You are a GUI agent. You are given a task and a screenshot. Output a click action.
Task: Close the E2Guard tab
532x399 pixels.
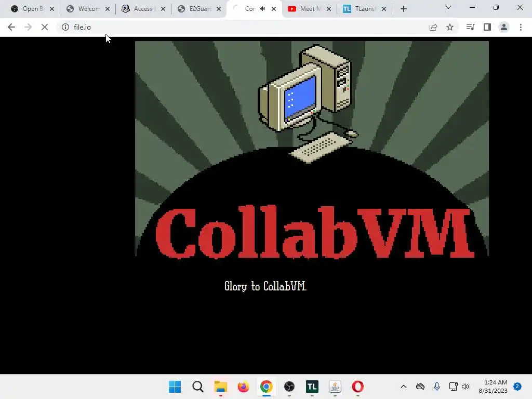point(219,9)
